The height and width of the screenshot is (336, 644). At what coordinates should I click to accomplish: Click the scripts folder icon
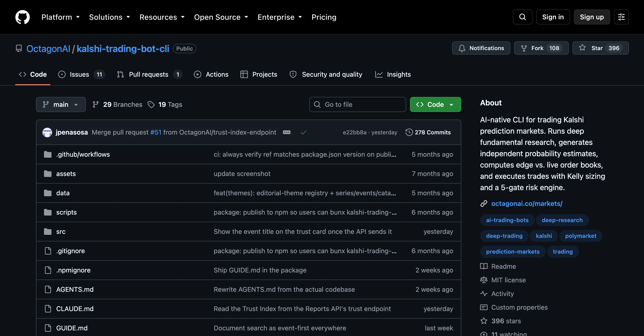[48, 212]
